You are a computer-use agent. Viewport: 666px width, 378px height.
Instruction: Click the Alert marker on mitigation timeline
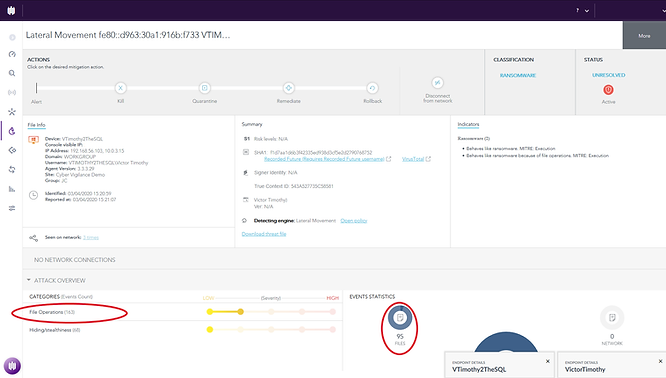click(37, 88)
